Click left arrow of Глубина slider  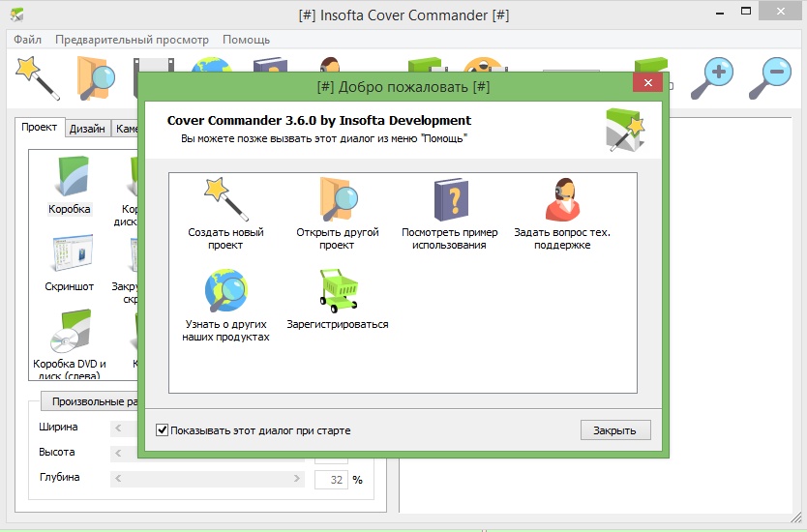pyautogui.click(x=118, y=479)
